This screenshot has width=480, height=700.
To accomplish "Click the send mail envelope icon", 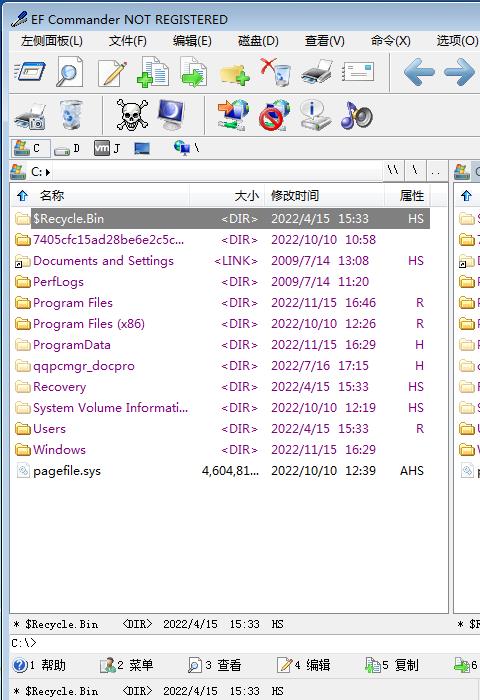I will click(x=358, y=72).
